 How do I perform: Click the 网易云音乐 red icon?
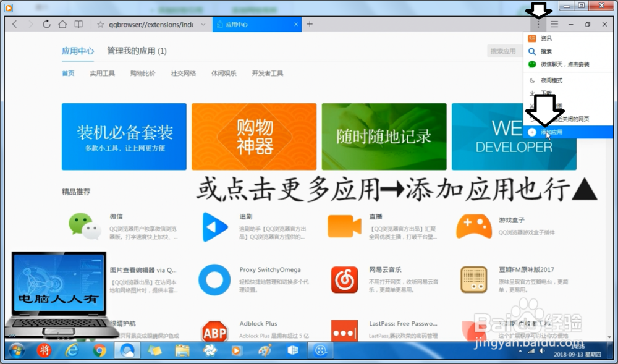tap(344, 280)
